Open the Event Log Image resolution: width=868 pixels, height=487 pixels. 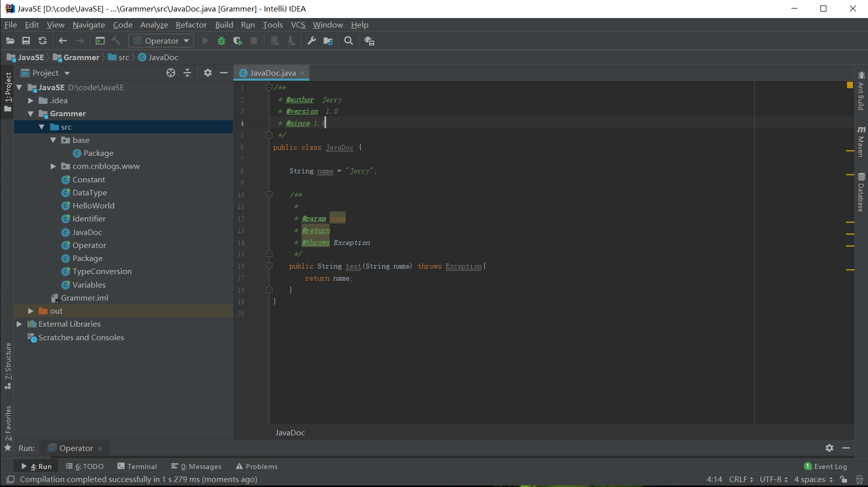tap(825, 466)
